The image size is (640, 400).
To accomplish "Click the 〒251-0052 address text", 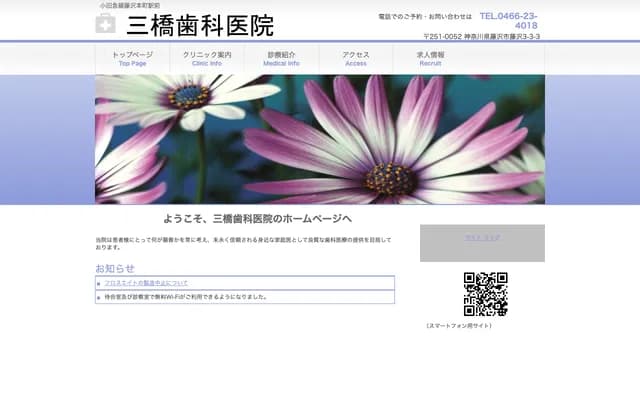I will tap(482, 36).
